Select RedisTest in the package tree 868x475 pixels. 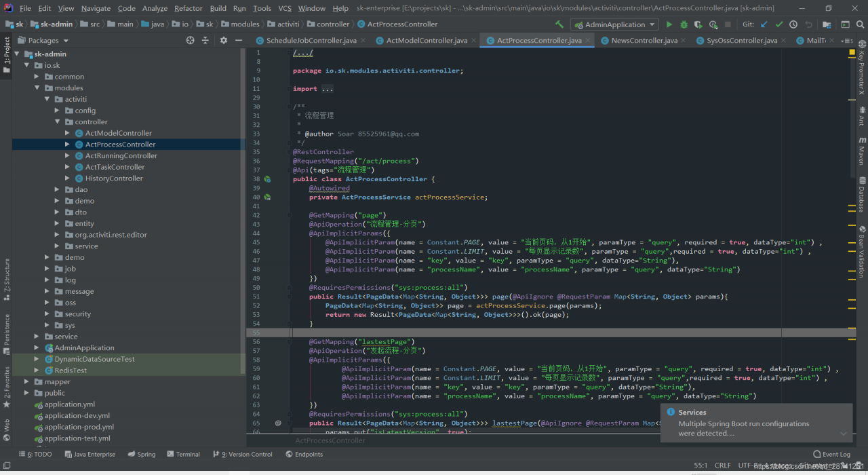71,371
